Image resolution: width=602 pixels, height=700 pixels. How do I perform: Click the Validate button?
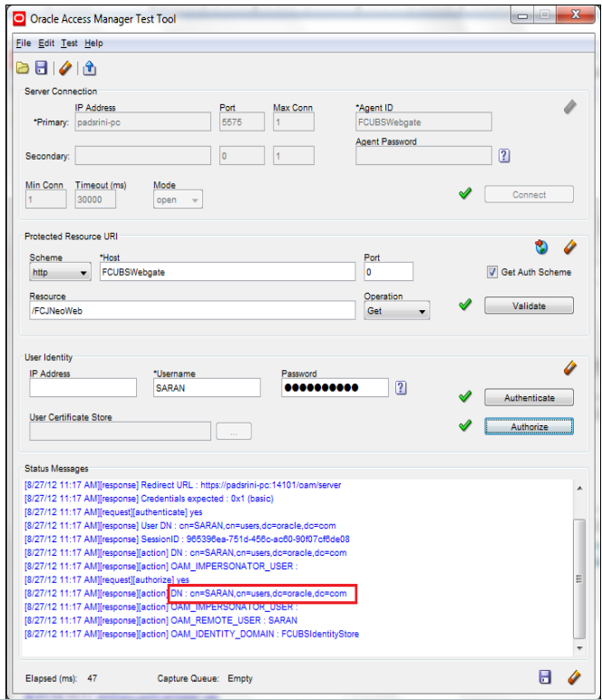529,306
